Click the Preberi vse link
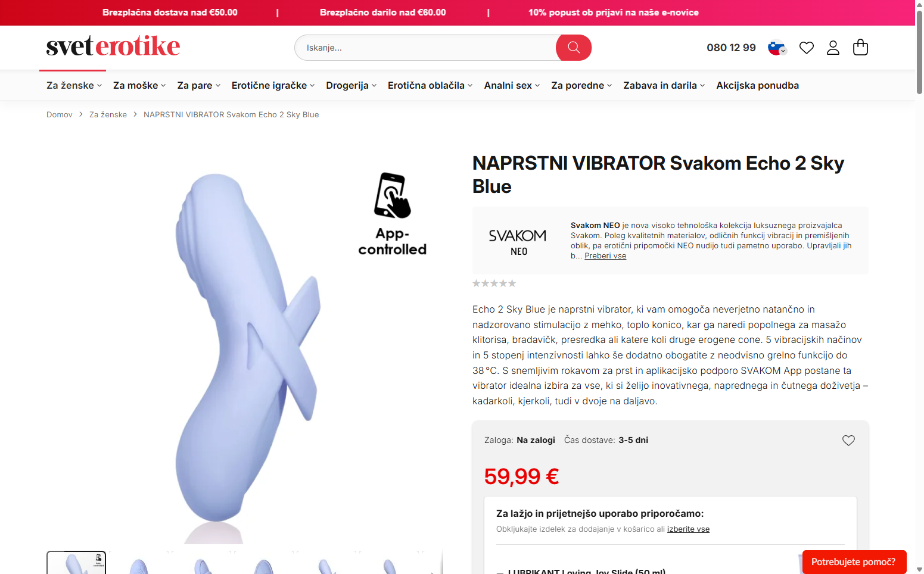Screen dimensions: 924x574 tap(605, 256)
